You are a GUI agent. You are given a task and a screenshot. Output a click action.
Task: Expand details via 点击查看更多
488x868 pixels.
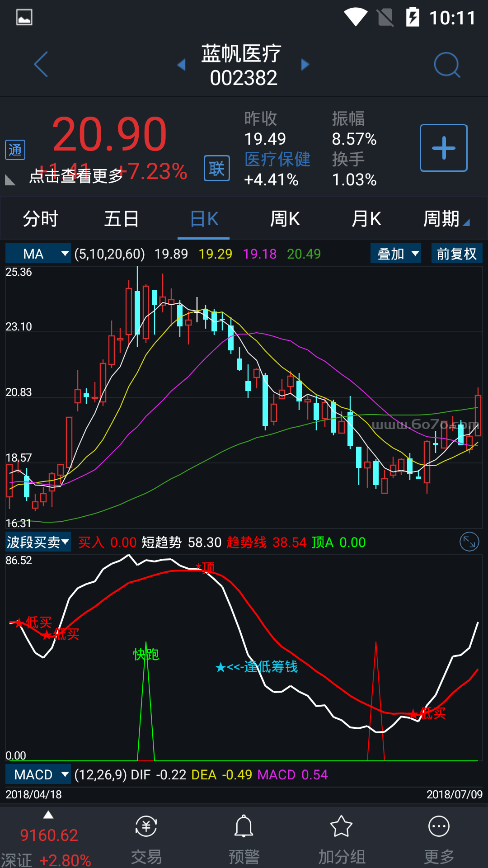[x=76, y=175]
